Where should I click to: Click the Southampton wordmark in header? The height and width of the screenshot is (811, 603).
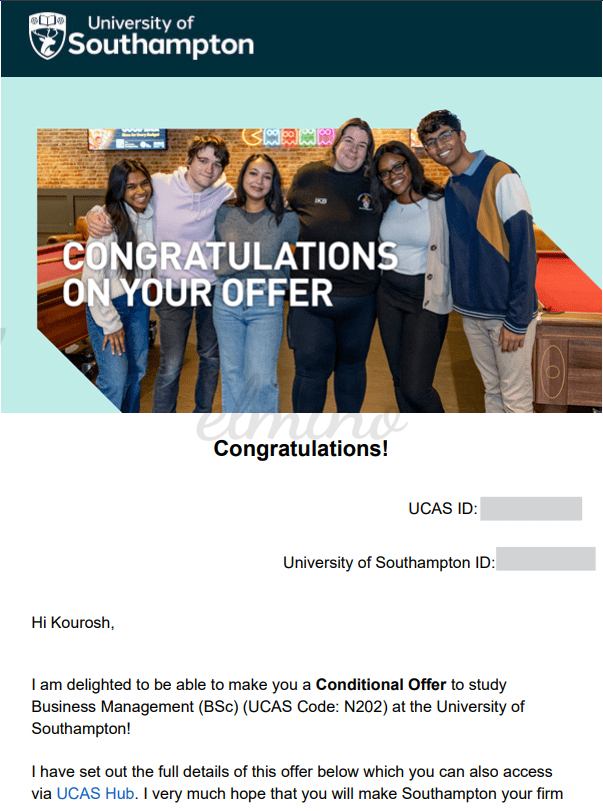161,46
